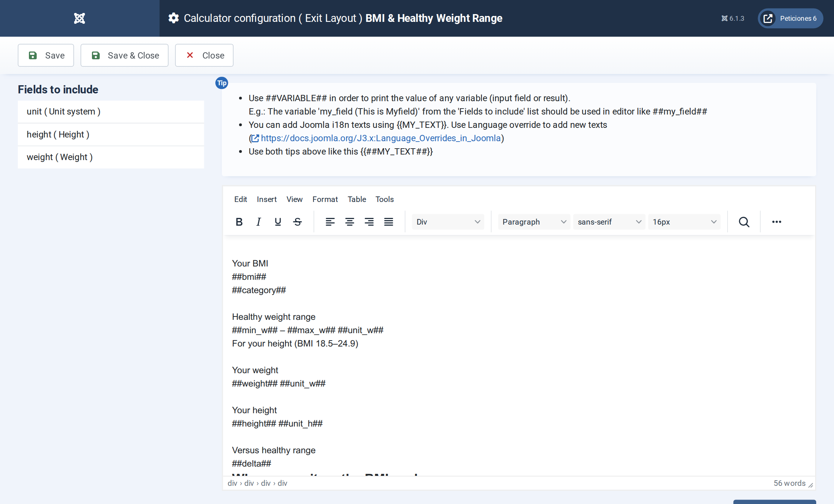Select the weight ( Weight ) field
The width and height of the screenshot is (834, 504).
click(111, 157)
